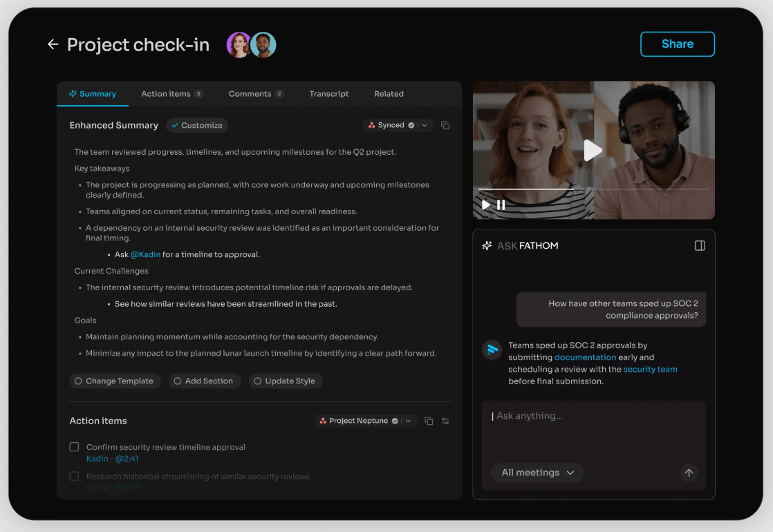Open the documentation link in the answer
This screenshot has height=532, width=773.
pos(585,357)
